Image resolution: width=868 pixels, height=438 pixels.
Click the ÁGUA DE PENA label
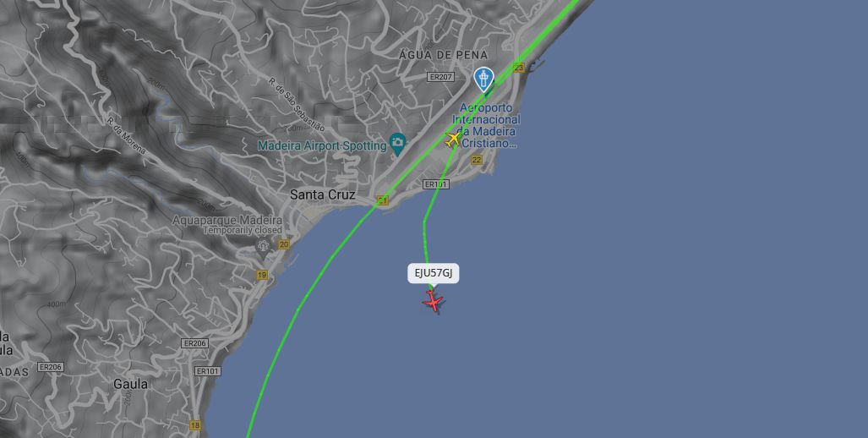click(x=444, y=55)
